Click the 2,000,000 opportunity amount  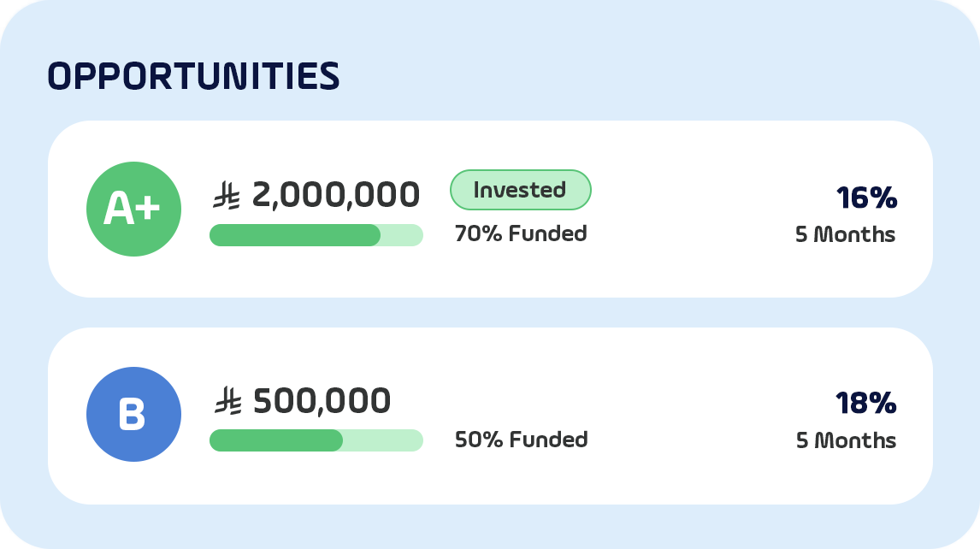point(335,195)
